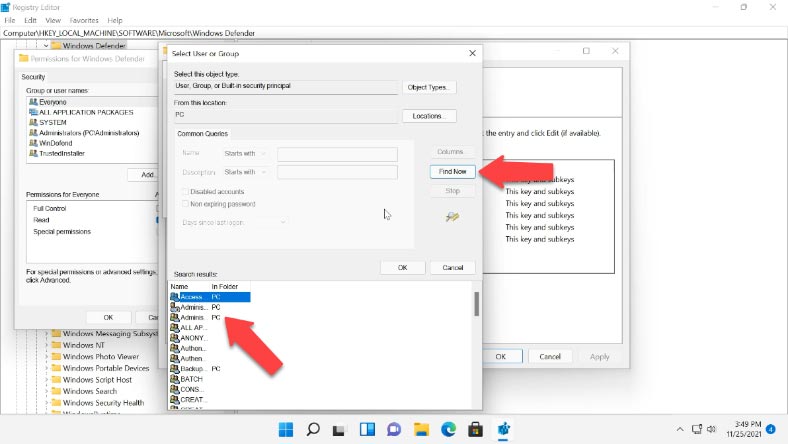Toggle the Non expiring password checkbox
The image size is (788, 444).
185,204
